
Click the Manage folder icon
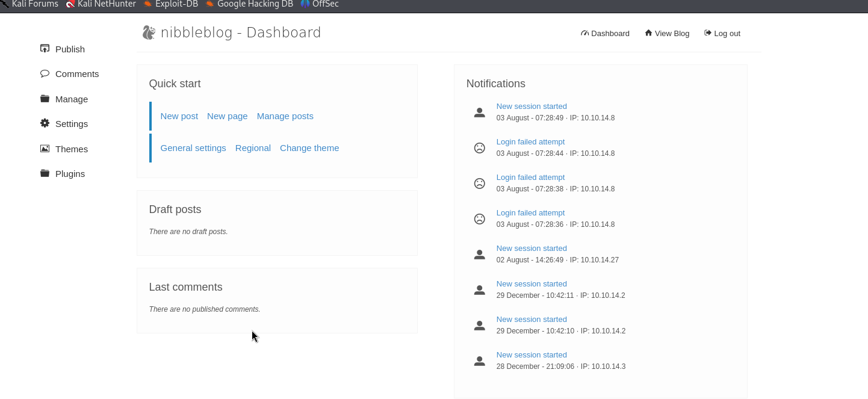pos(45,99)
